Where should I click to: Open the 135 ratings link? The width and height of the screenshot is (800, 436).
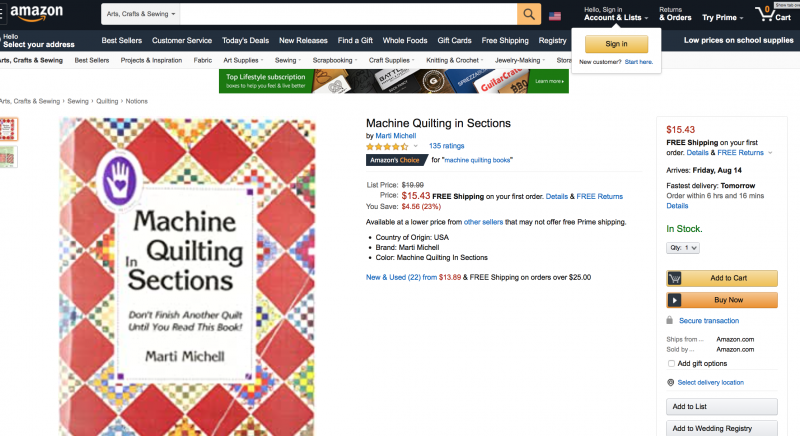tap(446, 146)
